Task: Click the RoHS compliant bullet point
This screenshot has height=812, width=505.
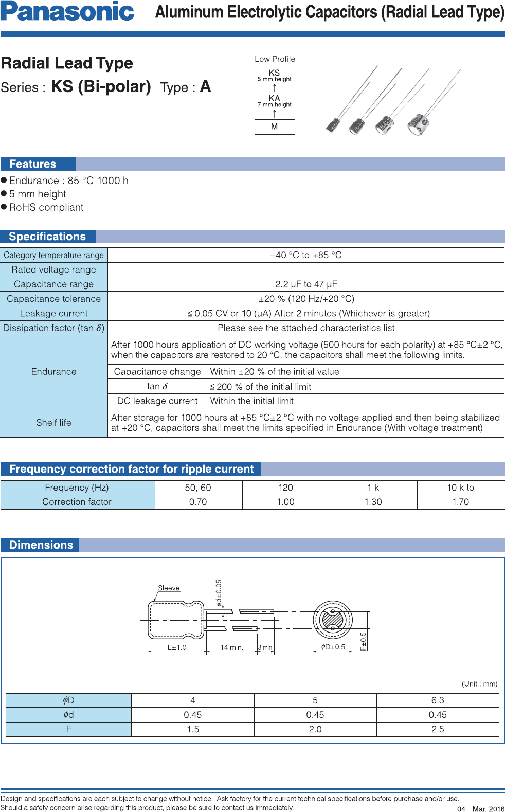Action: click(46, 207)
